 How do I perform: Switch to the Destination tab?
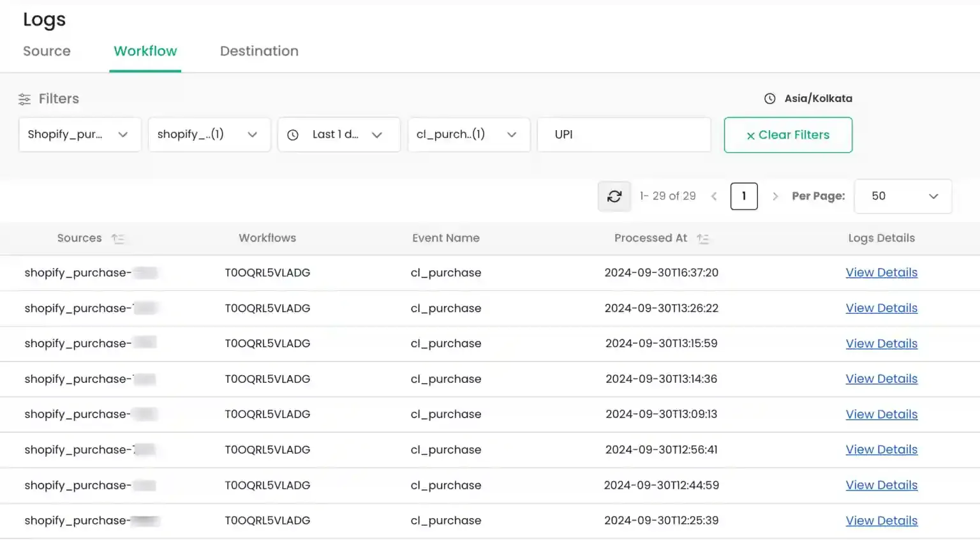point(259,51)
